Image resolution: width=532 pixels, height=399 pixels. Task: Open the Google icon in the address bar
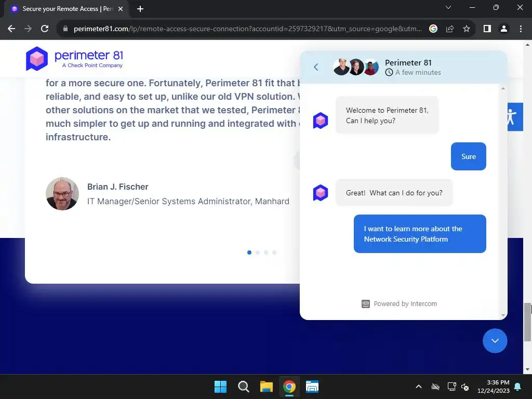click(433, 29)
